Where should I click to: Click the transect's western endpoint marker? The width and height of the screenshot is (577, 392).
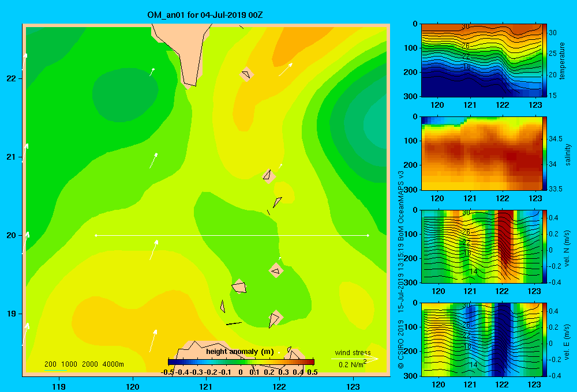[x=96, y=235]
